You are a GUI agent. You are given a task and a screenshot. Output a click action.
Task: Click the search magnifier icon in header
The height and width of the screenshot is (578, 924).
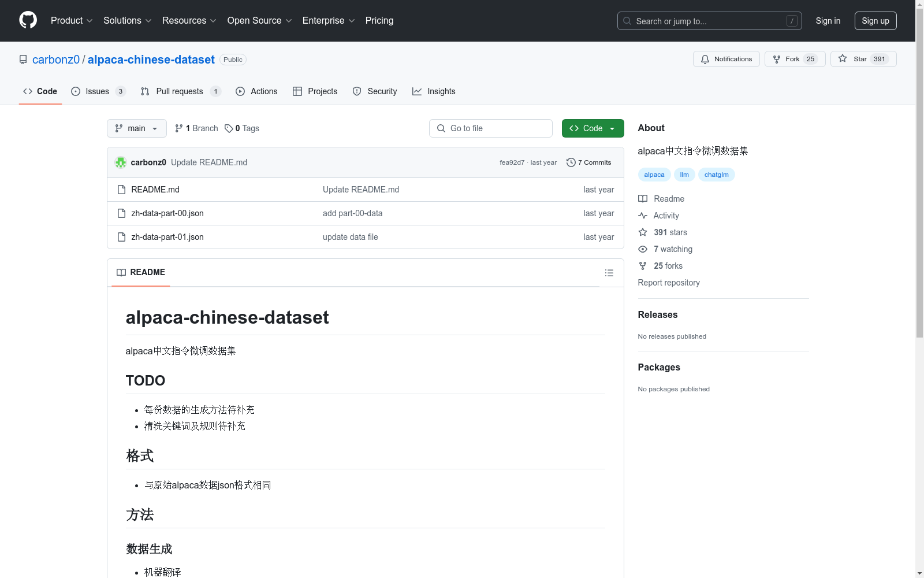[627, 21]
